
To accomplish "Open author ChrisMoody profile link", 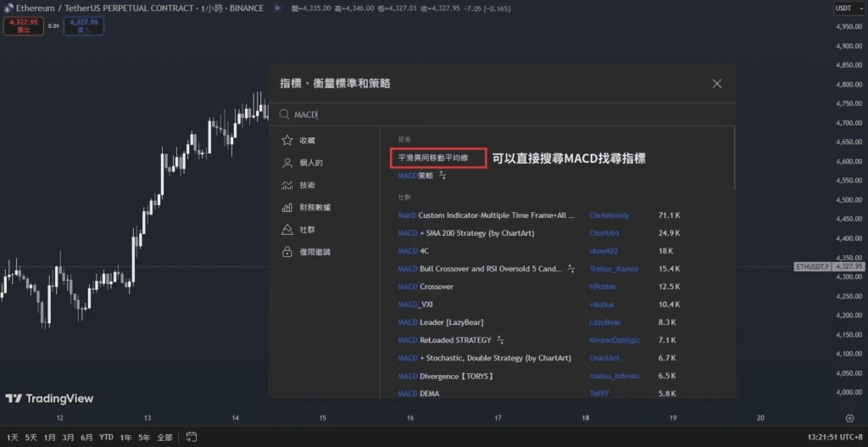I will click(609, 215).
